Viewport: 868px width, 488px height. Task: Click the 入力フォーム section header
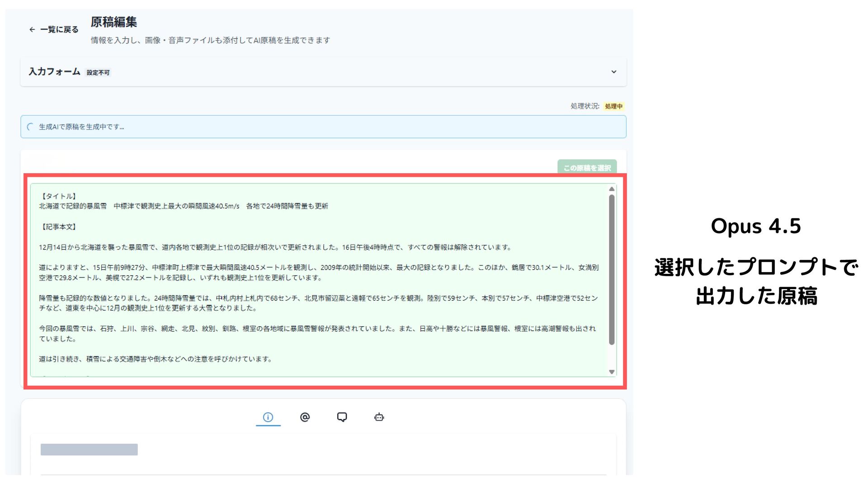(x=54, y=72)
